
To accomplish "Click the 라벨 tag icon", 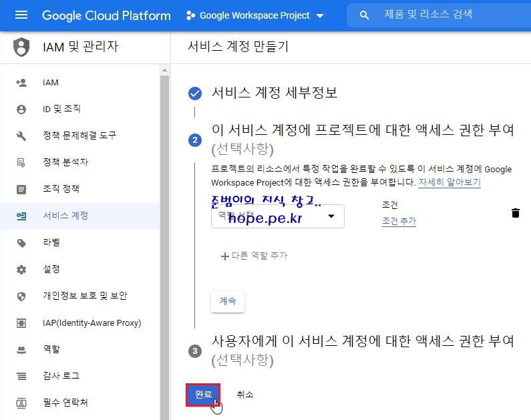I will (x=21, y=242).
